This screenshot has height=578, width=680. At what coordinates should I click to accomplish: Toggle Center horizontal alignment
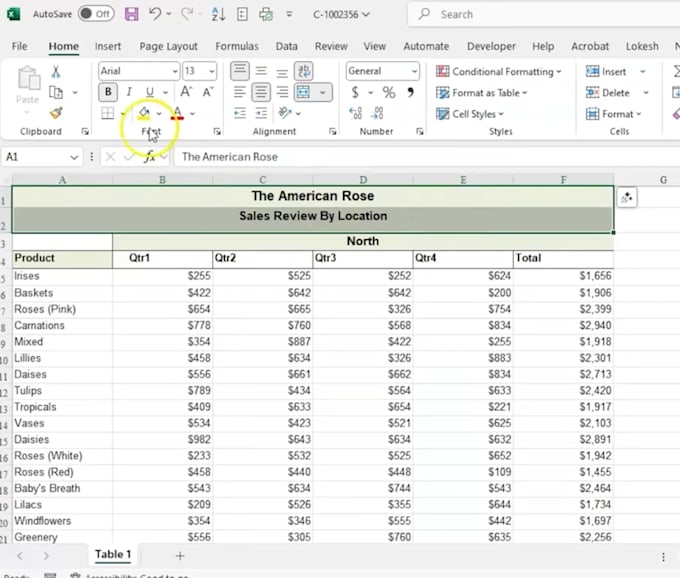(261, 92)
